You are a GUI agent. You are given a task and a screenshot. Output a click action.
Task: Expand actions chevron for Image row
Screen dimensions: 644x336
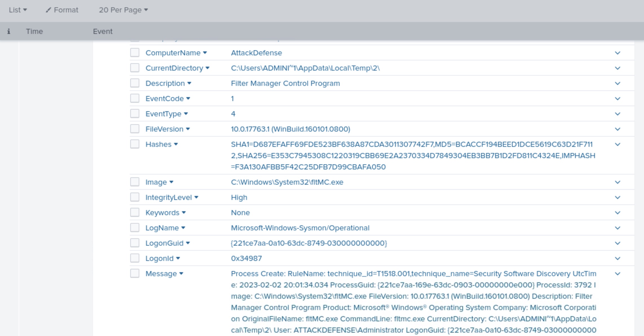tap(617, 182)
